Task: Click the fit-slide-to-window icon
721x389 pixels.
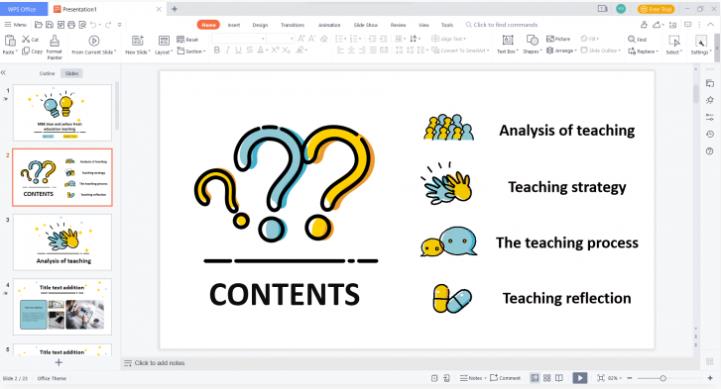Action: 601,378
